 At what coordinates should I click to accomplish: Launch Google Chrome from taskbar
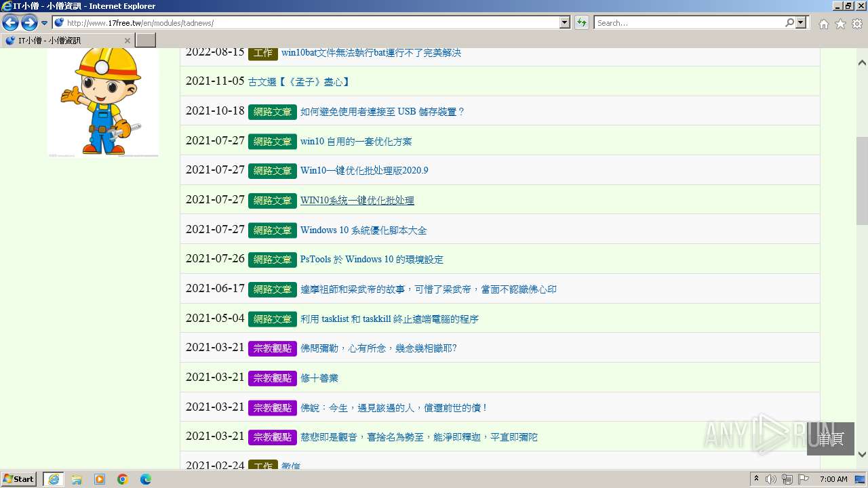point(123,479)
